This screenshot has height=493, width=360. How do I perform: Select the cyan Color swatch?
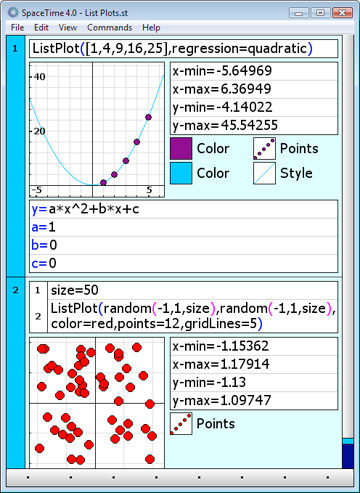pos(181,173)
